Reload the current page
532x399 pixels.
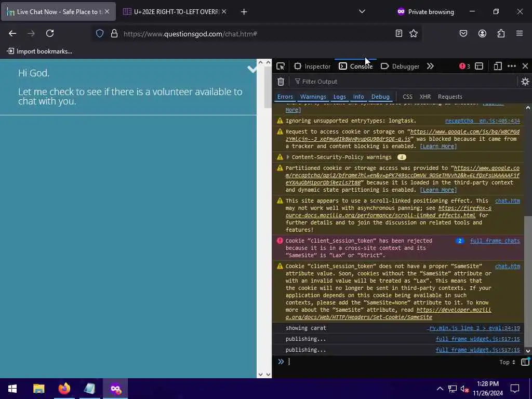tap(50, 33)
